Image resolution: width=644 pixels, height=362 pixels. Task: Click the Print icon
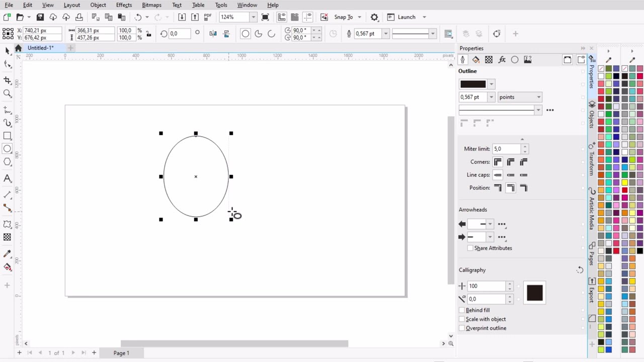79,17
